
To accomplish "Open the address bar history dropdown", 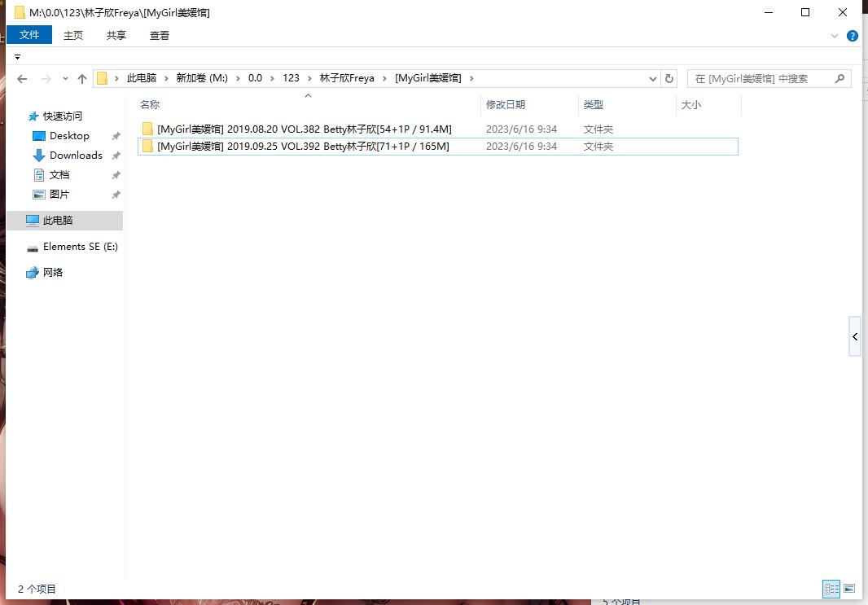I will click(x=653, y=79).
